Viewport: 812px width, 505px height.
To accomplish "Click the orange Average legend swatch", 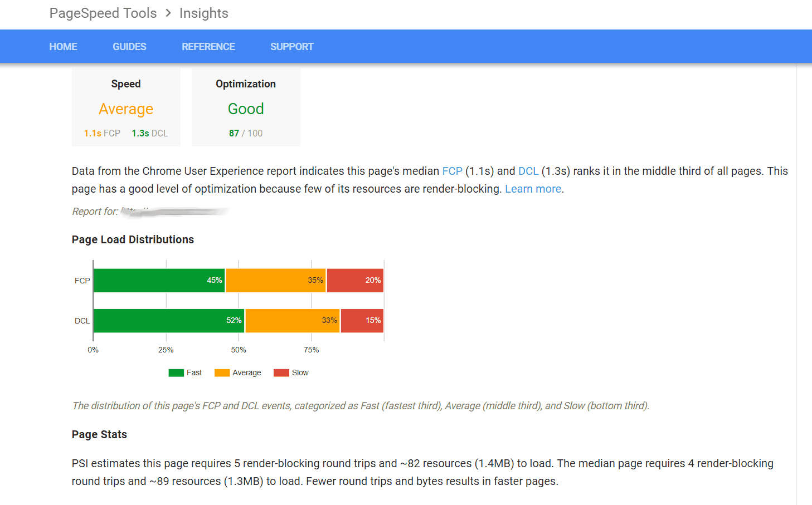I will tap(222, 372).
